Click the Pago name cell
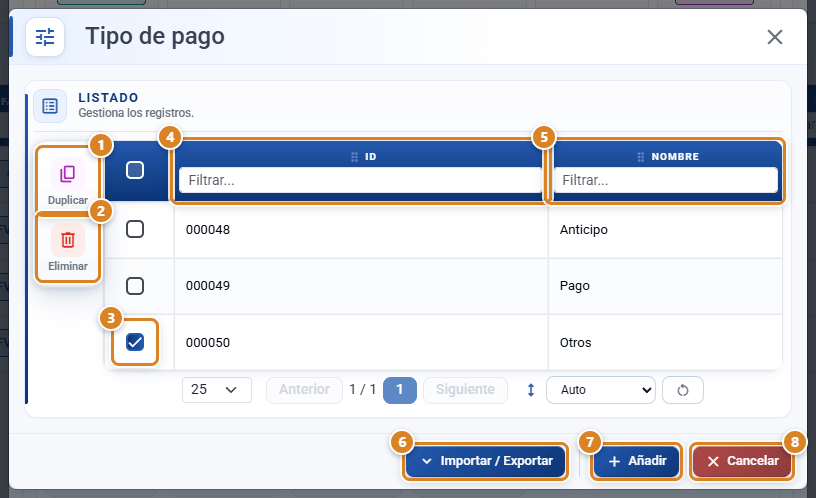The width and height of the screenshot is (816, 498). click(666, 286)
